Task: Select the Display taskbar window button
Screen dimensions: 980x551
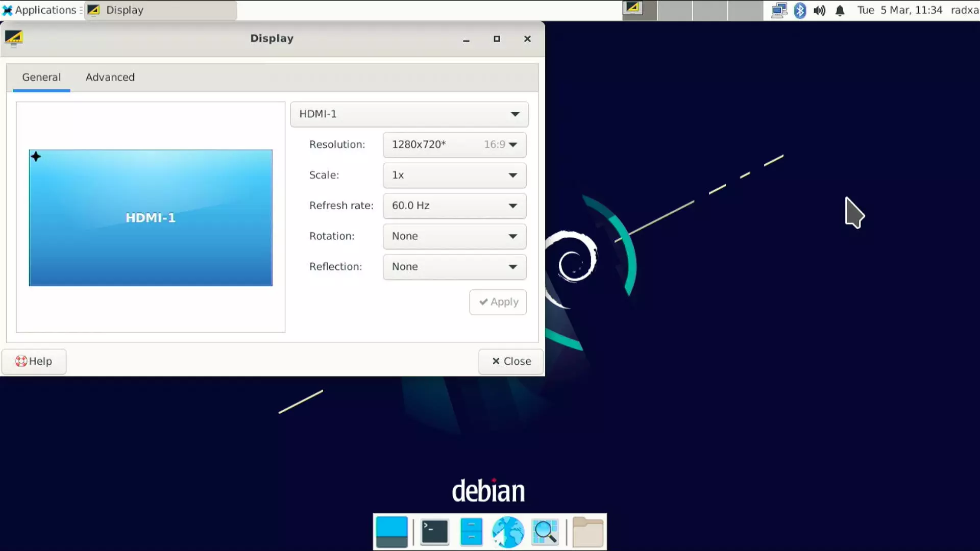Action: [x=160, y=10]
